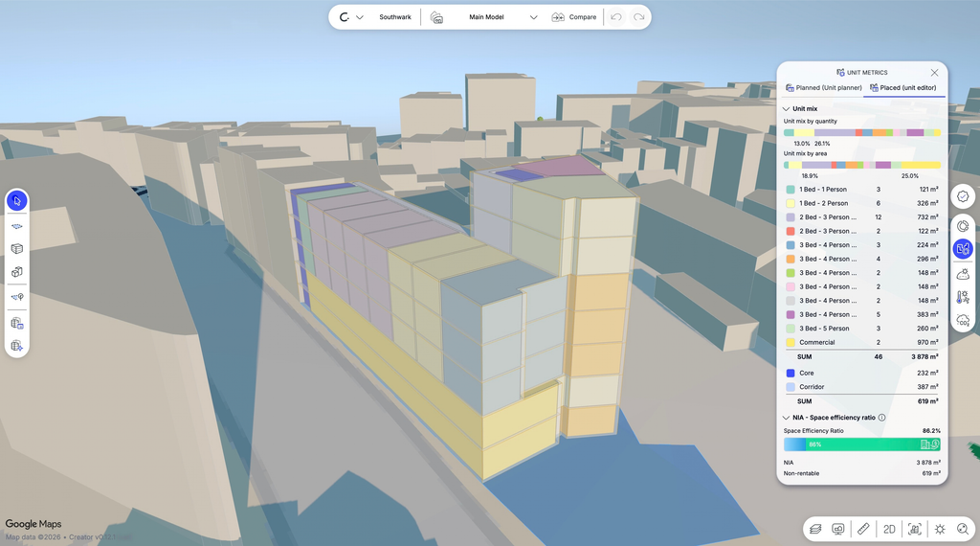This screenshot has height=546, width=980.
Task: Collapse the Unit mix section
Action: (787, 109)
